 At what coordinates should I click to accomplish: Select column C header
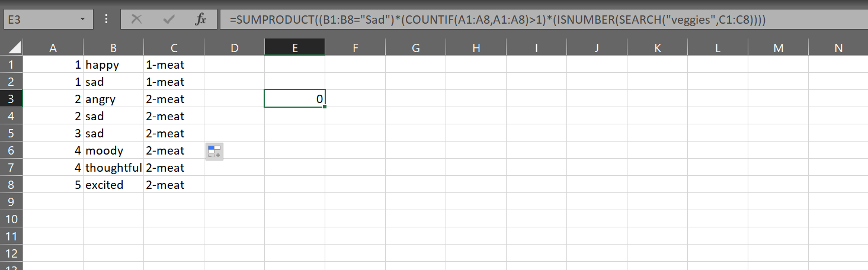[x=174, y=49]
